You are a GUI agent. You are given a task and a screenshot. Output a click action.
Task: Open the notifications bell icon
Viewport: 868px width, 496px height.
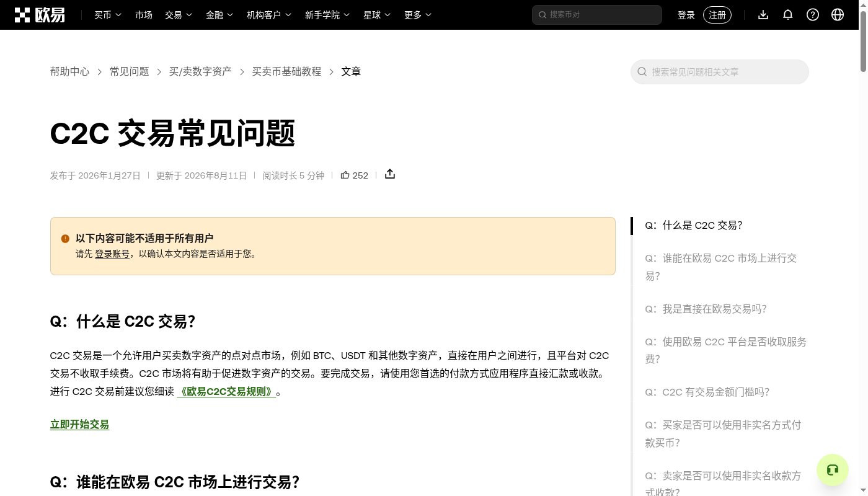(788, 15)
